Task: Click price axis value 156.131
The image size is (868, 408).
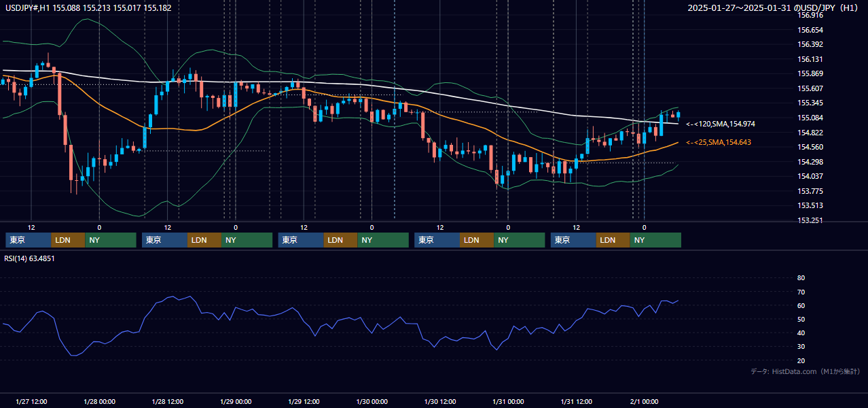Action: click(810, 59)
